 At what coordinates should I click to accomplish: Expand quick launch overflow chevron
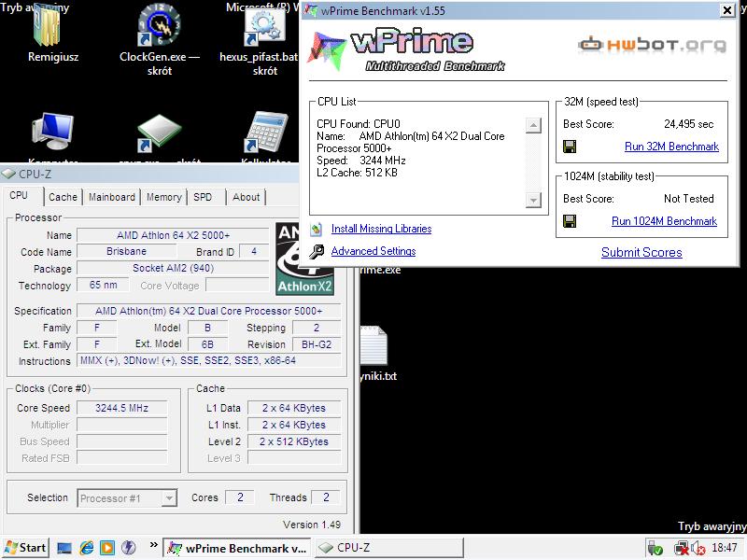click(153, 545)
